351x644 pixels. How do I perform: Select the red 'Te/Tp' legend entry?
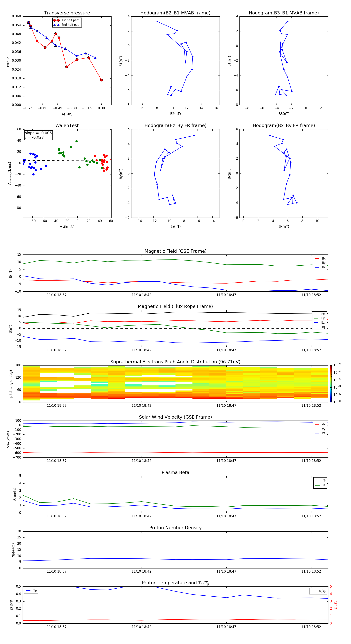(318, 591)
